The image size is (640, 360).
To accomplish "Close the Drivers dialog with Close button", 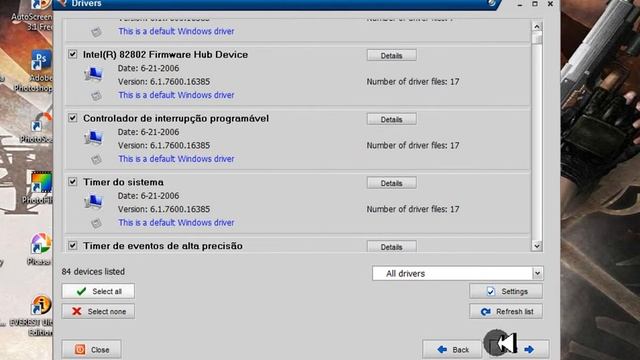I will click(91, 349).
